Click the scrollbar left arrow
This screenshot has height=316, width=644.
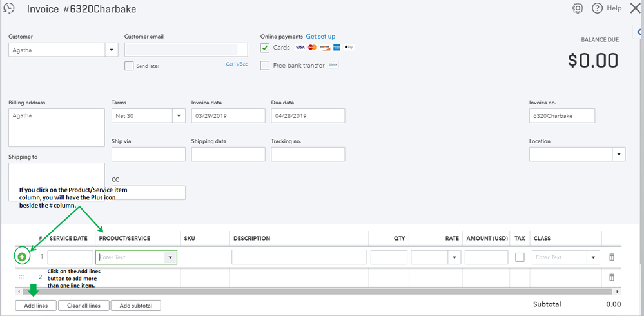tap(19, 291)
